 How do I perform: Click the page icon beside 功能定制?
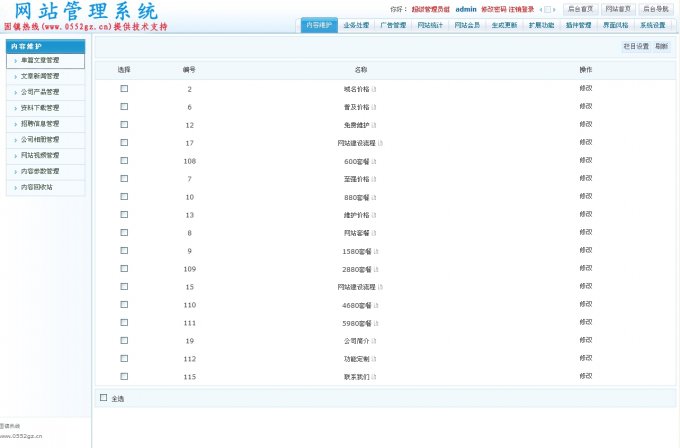(374, 359)
